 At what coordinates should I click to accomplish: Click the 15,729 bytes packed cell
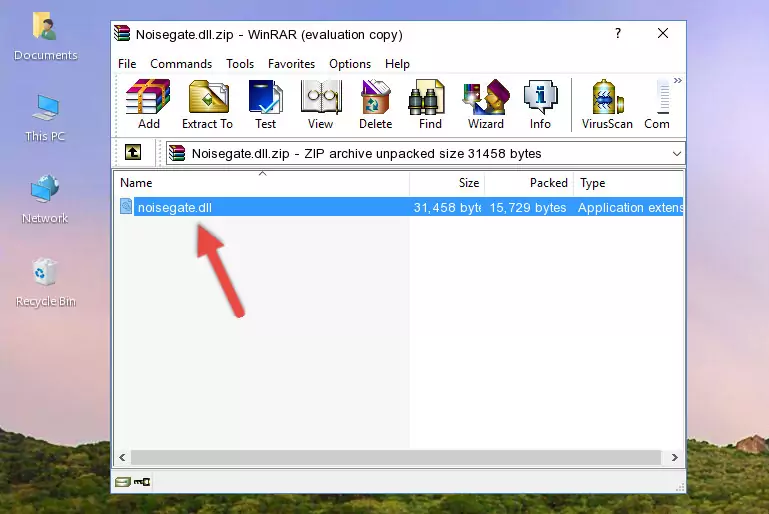tap(528, 207)
